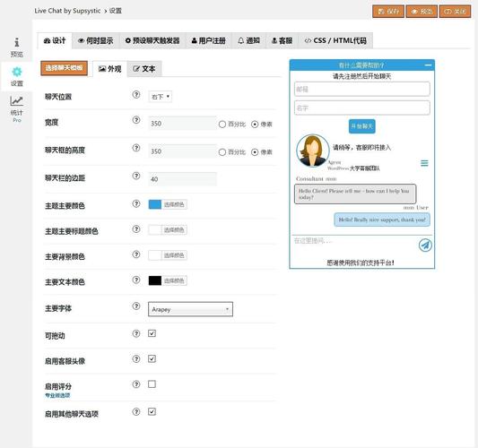Click the 邮箱 field in chat preview
The height and width of the screenshot is (448, 478).
(362, 89)
